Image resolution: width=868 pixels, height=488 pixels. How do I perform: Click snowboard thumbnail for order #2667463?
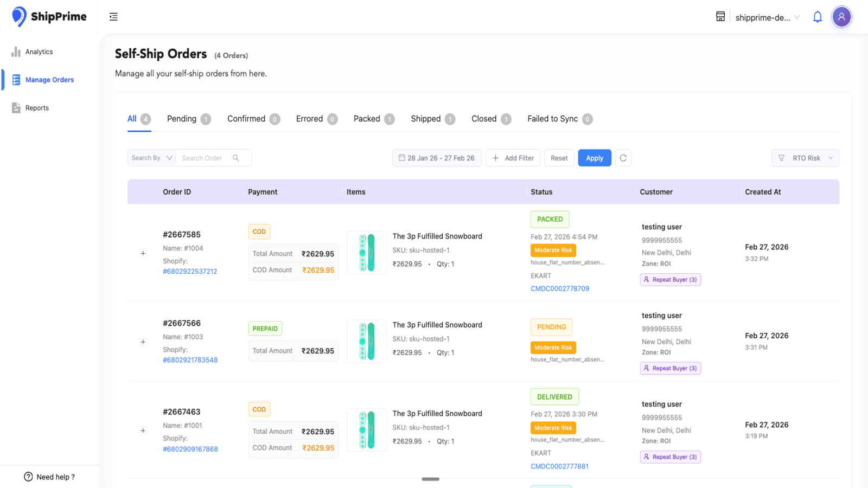pos(367,430)
